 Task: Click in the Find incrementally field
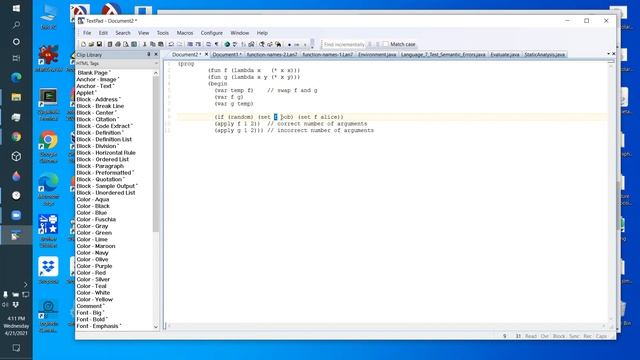point(344,44)
